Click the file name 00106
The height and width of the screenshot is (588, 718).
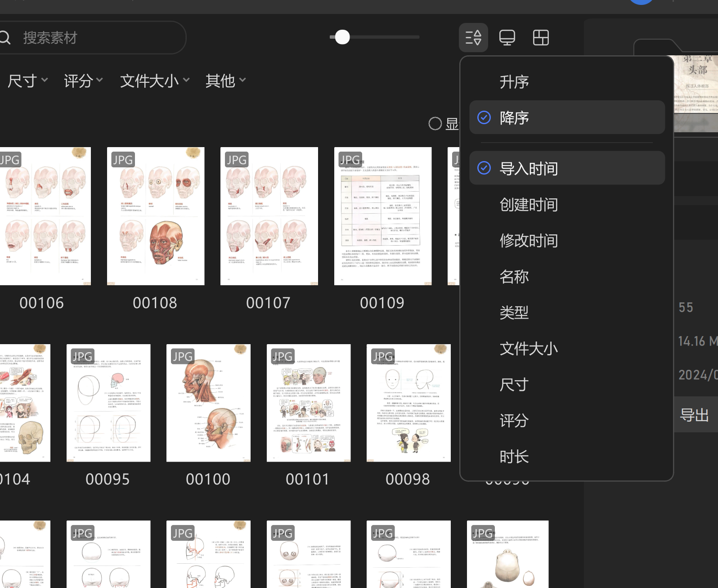click(42, 303)
